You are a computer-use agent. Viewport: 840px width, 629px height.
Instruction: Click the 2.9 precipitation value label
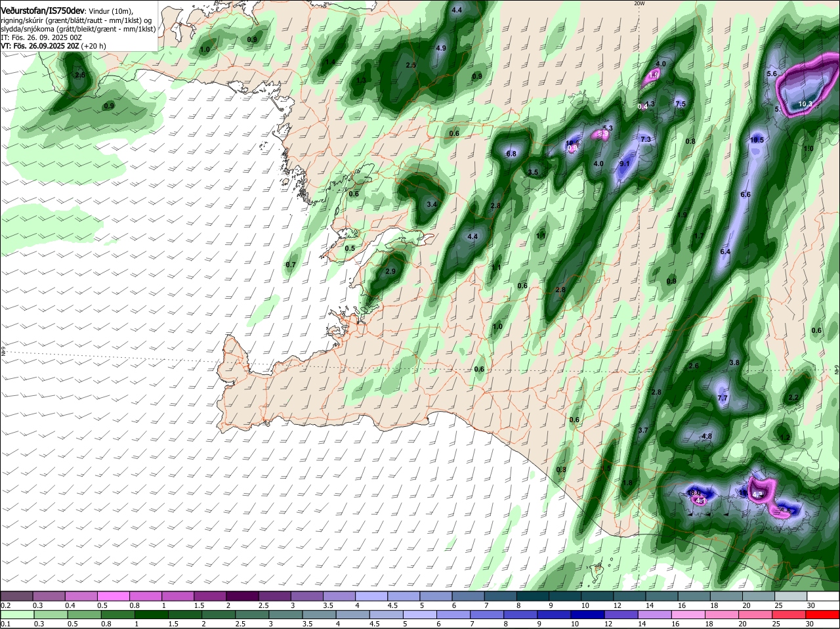pyautogui.click(x=390, y=271)
